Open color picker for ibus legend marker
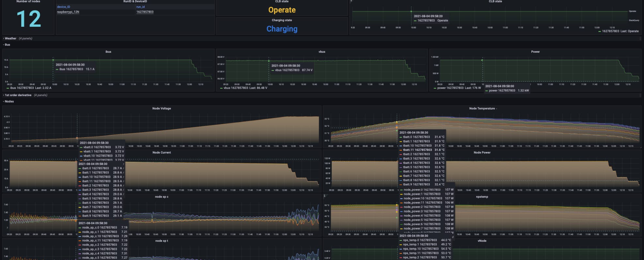Viewport: 644px width, 260px height. [8, 88]
